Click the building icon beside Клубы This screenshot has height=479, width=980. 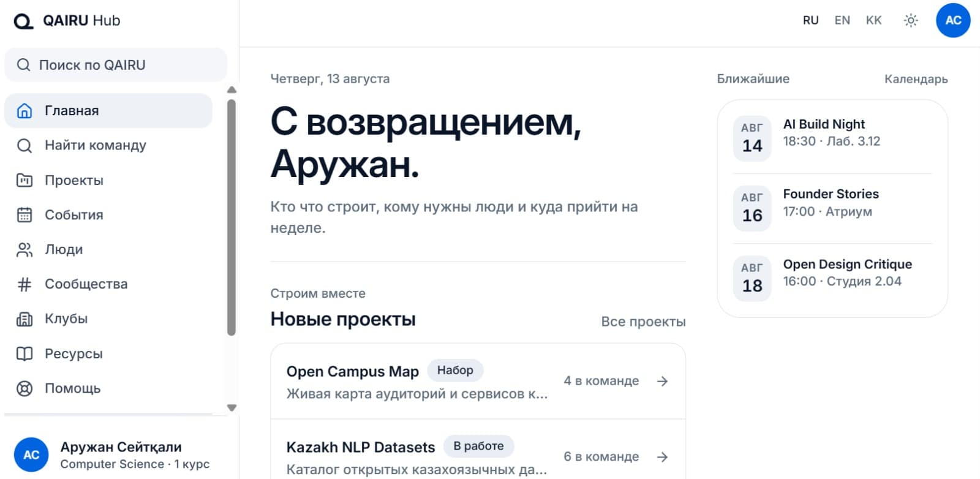(x=24, y=319)
